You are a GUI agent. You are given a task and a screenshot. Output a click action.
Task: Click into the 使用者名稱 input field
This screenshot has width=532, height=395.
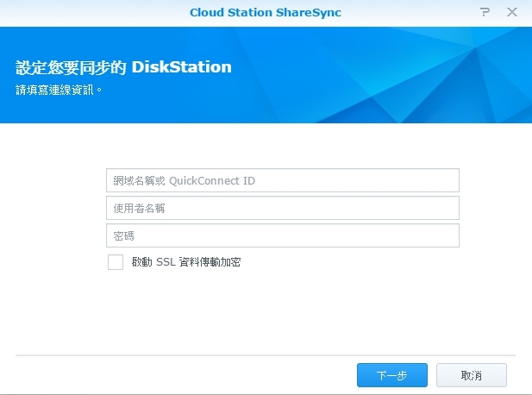point(282,208)
